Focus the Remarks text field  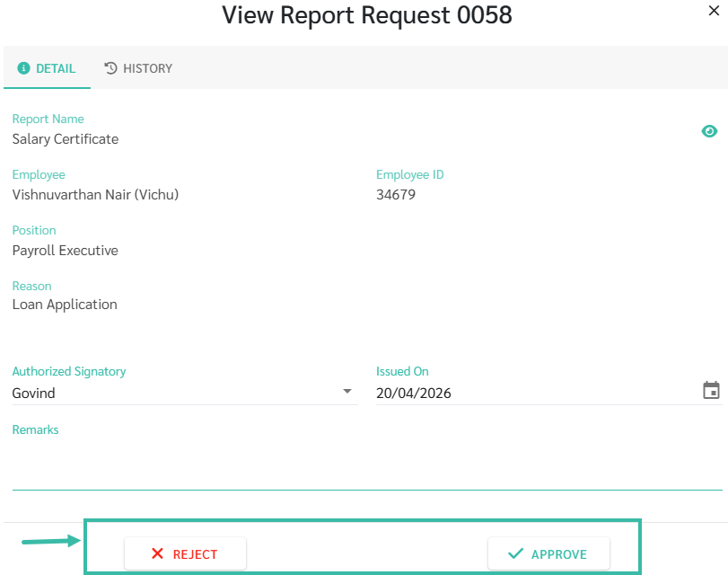click(x=367, y=464)
